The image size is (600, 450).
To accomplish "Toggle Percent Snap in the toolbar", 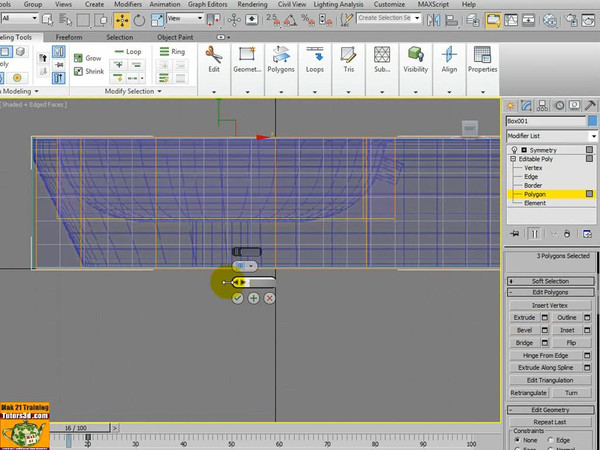I will [x=308, y=20].
